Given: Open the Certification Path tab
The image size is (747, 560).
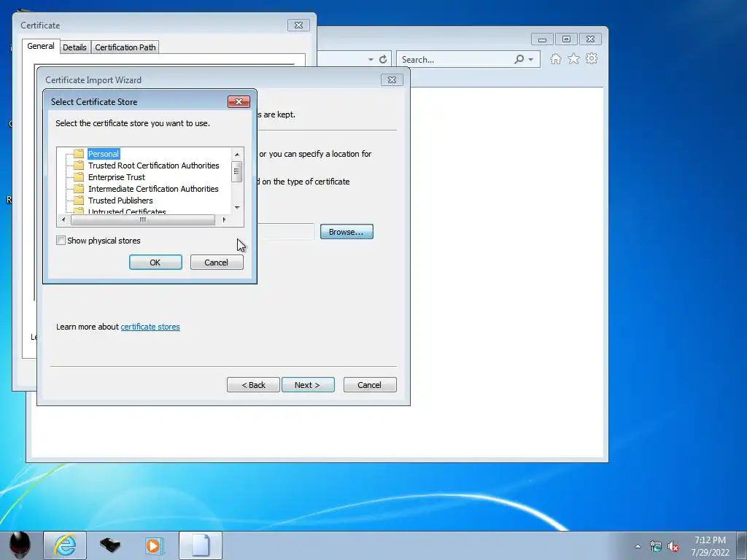Looking at the screenshot, I should point(125,47).
